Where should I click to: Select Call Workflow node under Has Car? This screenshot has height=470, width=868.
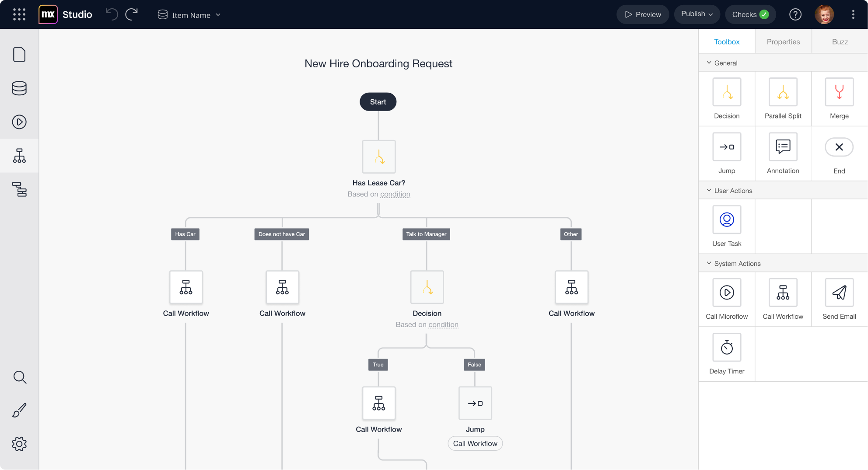click(x=186, y=287)
